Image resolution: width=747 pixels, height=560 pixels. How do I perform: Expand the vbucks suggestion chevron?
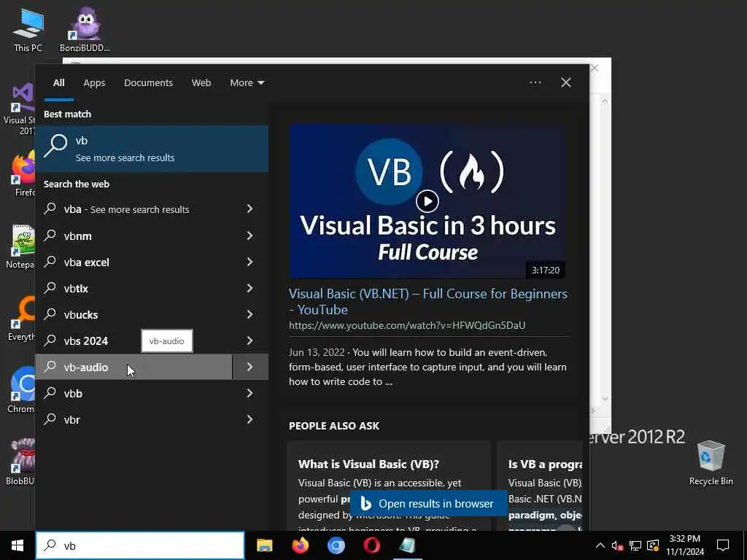click(x=250, y=314)
